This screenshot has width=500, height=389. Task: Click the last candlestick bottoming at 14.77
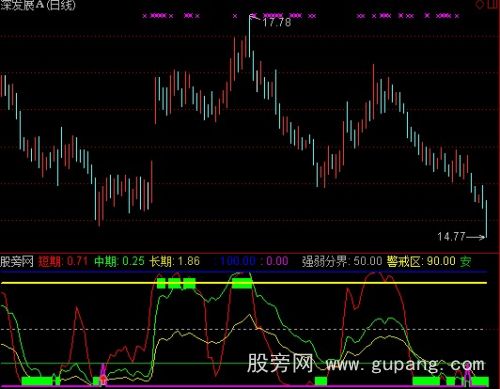486,219
